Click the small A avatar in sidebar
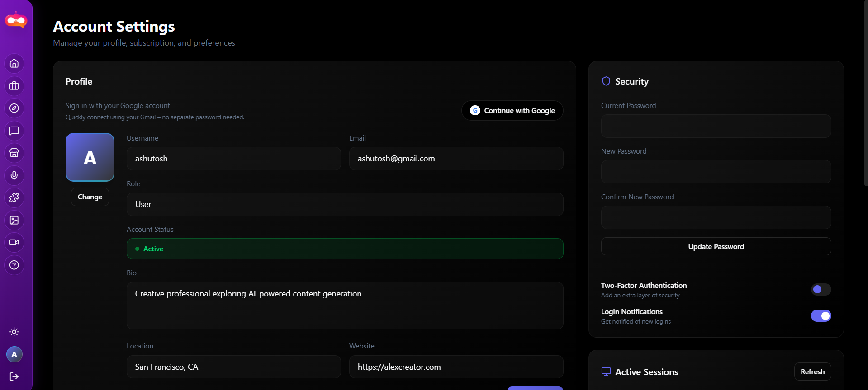The image size is (868, 390). tap(14, 354)
